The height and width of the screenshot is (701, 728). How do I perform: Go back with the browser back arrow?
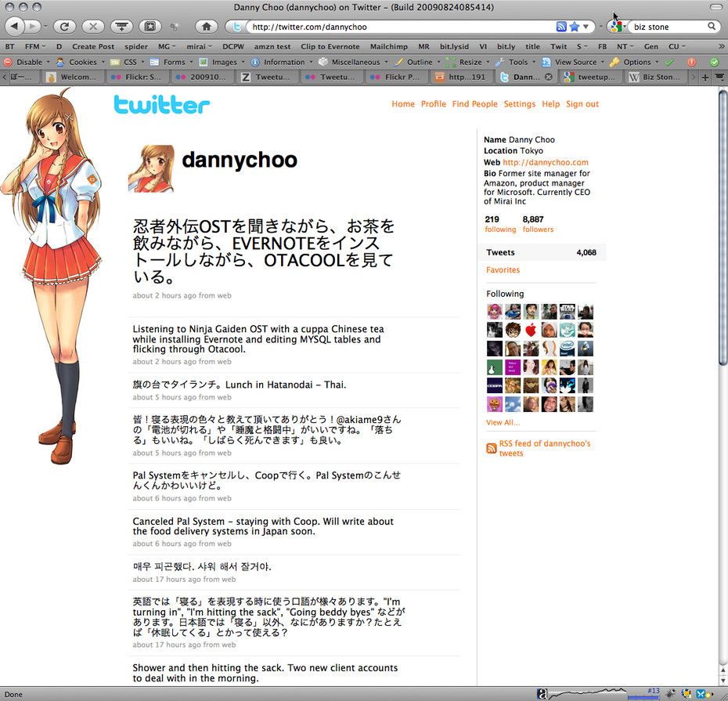pos(15,27)
